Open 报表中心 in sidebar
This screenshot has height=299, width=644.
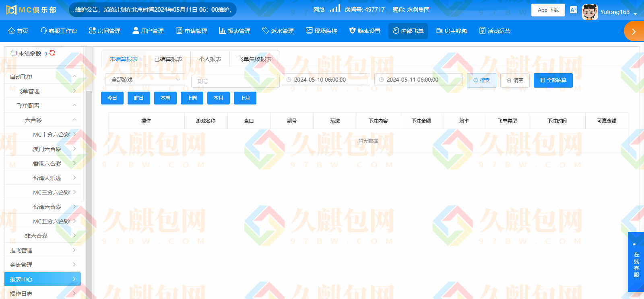tap(43, 279)
